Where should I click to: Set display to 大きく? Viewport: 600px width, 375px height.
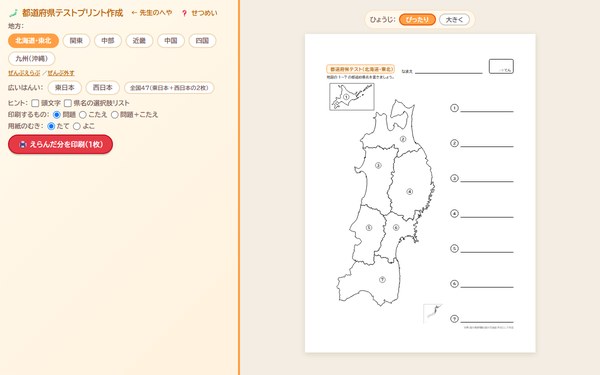click(x=454, y=20)
